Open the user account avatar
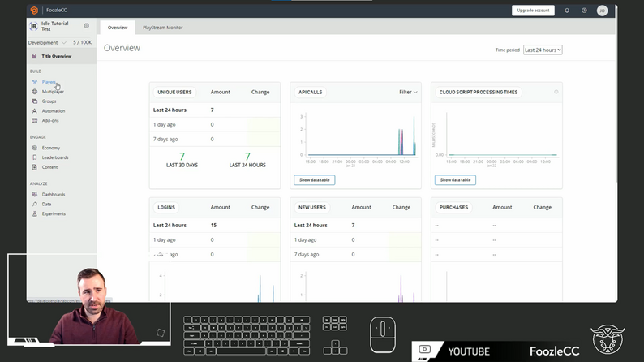The height and width of the screenshot is (362, 644). (602, 11)
